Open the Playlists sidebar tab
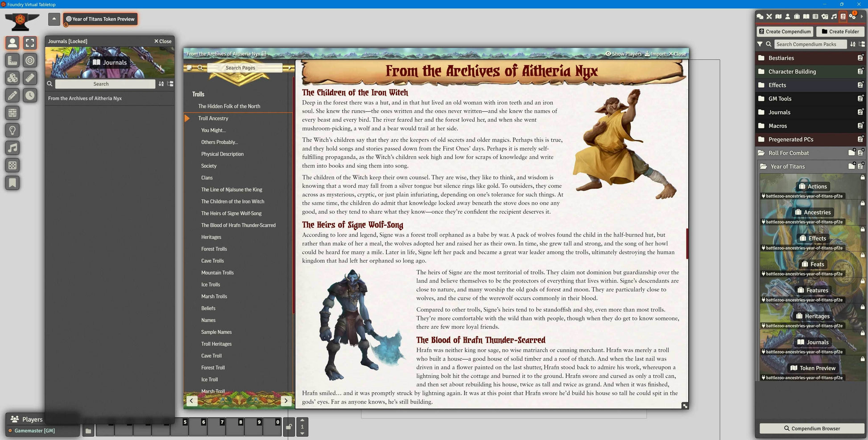The height and width of the screenshot is (440, 868). coord(834,17)
